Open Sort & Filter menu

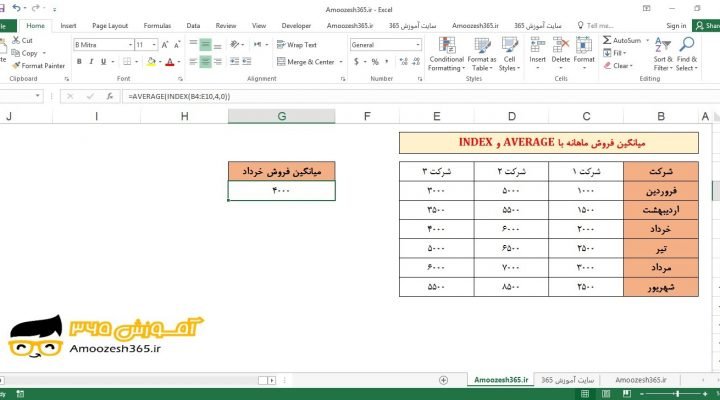[663, 54]
